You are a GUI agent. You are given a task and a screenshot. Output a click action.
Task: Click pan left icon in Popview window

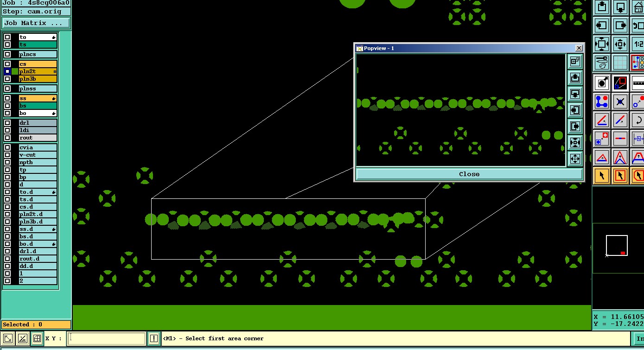(x=575, y=110)
